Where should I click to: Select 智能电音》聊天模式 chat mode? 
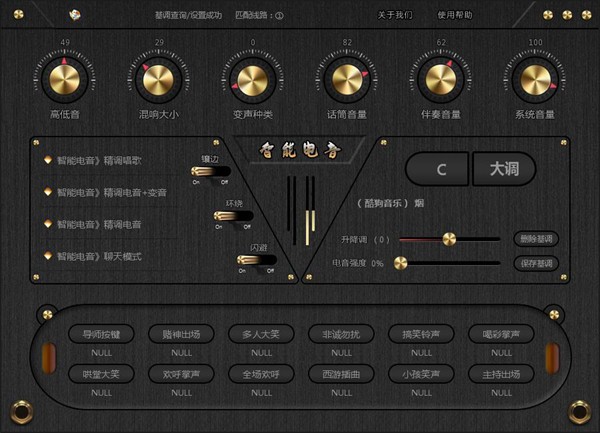(x=98, y=257)
